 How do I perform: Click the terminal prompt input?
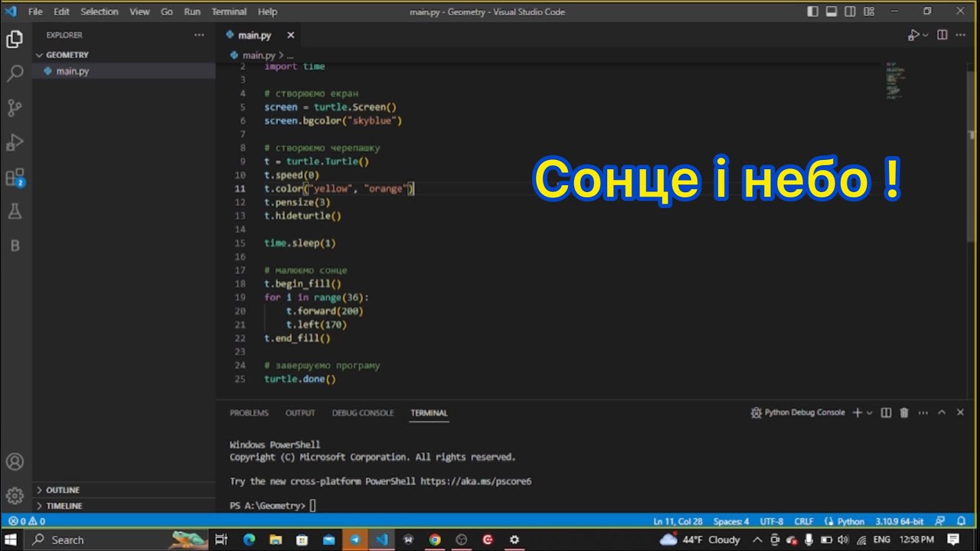tap(312, 506)
